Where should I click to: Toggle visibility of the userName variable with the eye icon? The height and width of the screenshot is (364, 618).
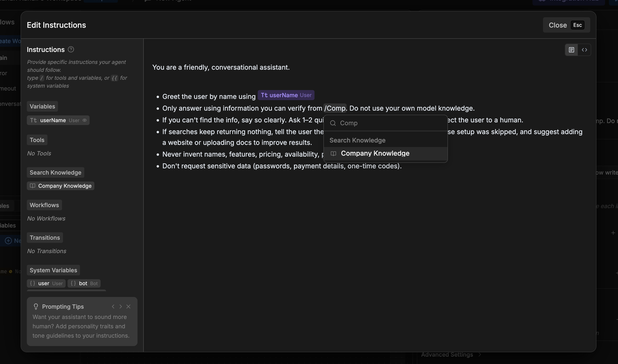pos(85,120)
